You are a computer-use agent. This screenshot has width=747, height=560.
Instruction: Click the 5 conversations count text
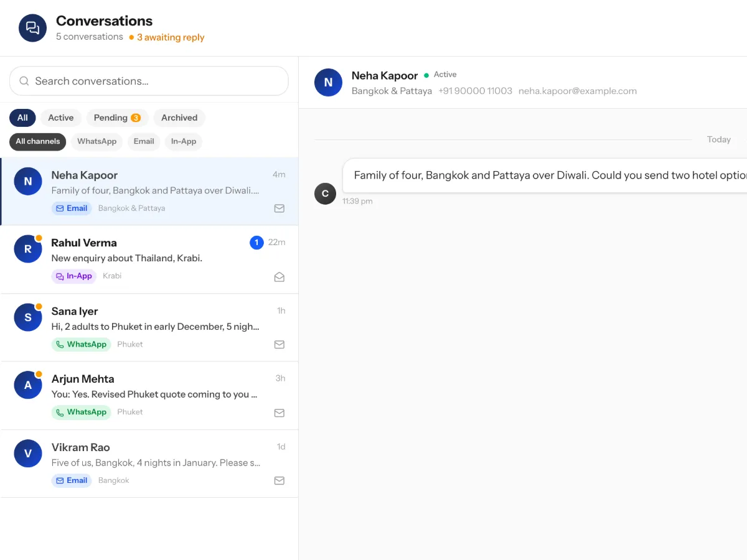90,37
